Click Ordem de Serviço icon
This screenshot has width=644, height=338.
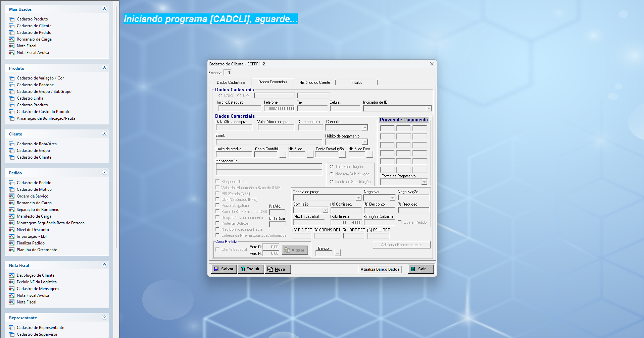[12, 196]
